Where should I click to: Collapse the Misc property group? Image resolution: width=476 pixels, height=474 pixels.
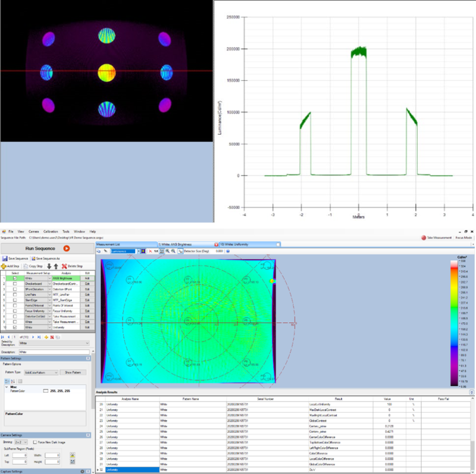7,387
